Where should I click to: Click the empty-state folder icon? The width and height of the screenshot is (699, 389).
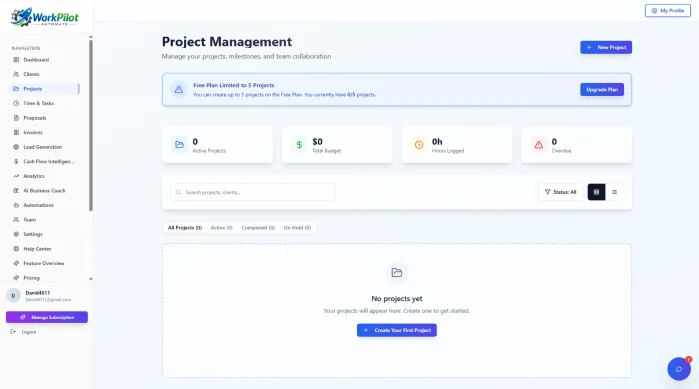click(x=397, y=273)
